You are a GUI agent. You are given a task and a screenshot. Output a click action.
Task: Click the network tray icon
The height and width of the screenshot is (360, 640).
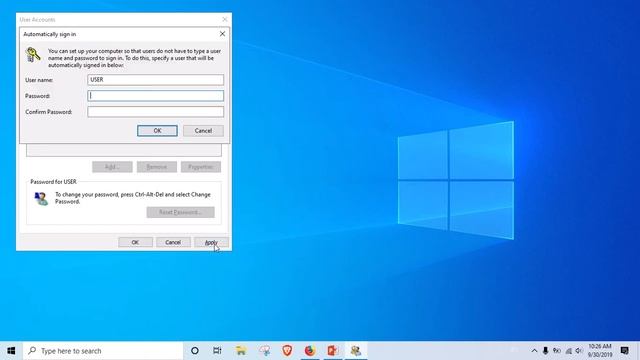pyautogui.click(x=569, y=351)
